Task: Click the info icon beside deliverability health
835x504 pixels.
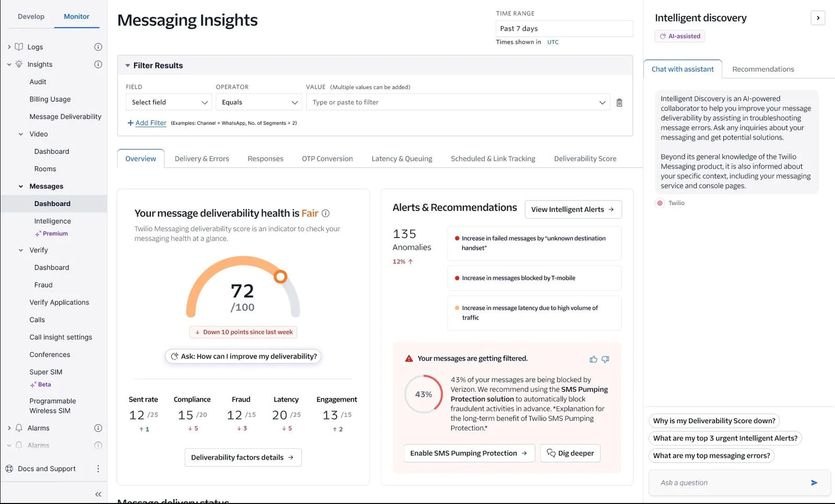Action: (326, 213)
